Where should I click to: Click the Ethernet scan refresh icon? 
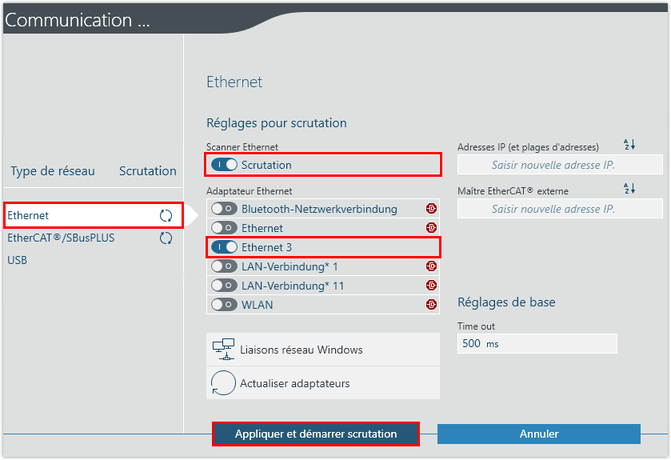(166, 215)
